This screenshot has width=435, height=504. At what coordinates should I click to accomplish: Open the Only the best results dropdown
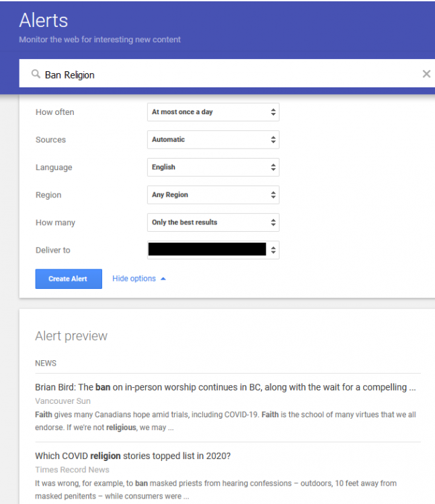212,222
